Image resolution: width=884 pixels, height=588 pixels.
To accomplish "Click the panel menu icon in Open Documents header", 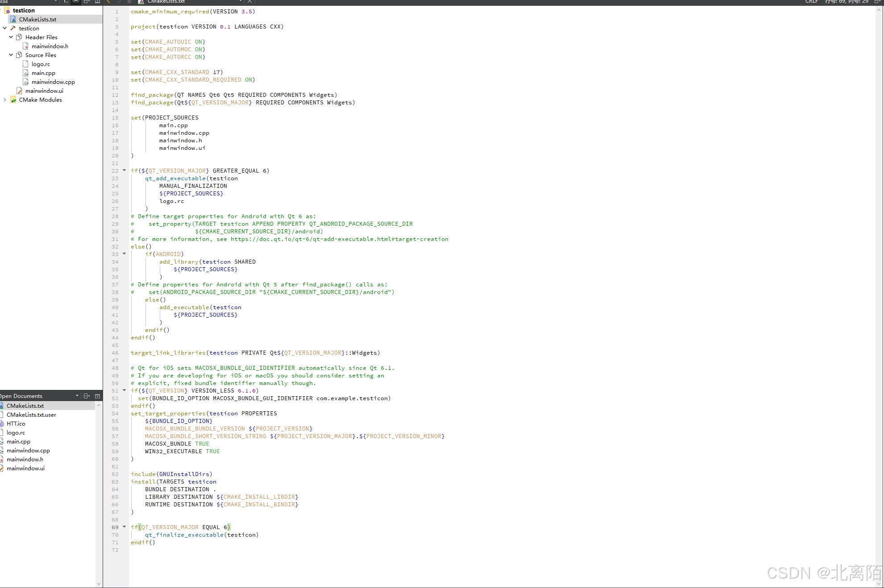I will (97, 396).
